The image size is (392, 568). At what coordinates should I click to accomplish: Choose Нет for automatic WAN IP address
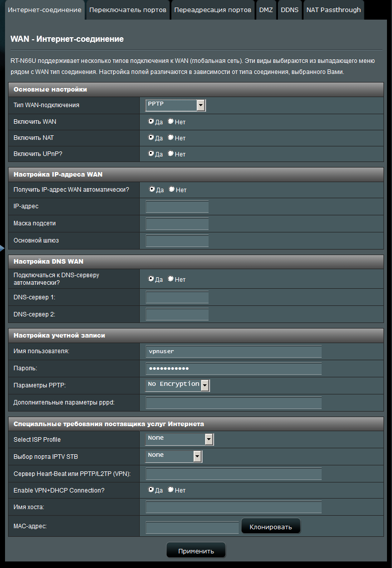coord(171,189)
